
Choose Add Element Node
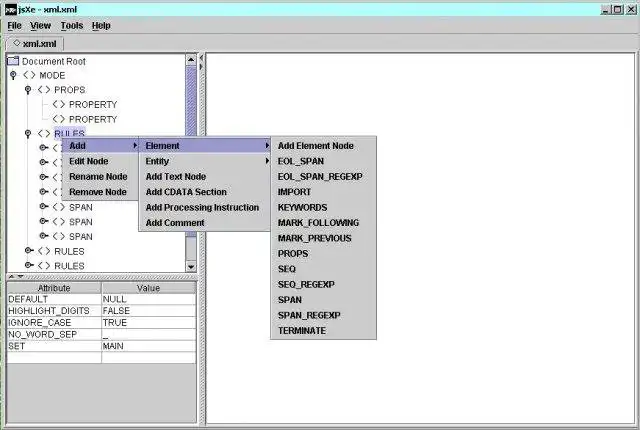(323, 146)
